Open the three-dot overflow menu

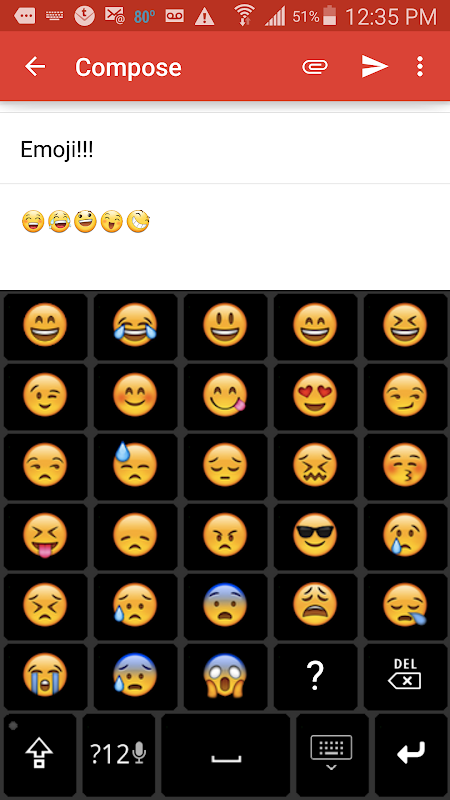pyautogui.click(x=419, y=67)
